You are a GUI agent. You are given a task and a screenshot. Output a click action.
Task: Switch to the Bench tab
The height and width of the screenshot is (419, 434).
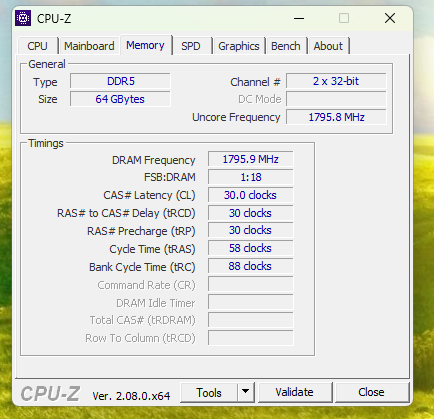click(x=286, y=46)
